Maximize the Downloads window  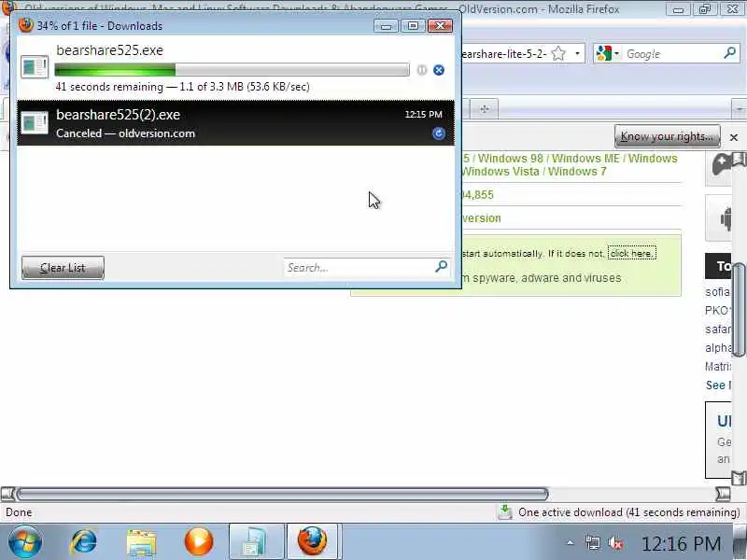(x=413, y=26)
